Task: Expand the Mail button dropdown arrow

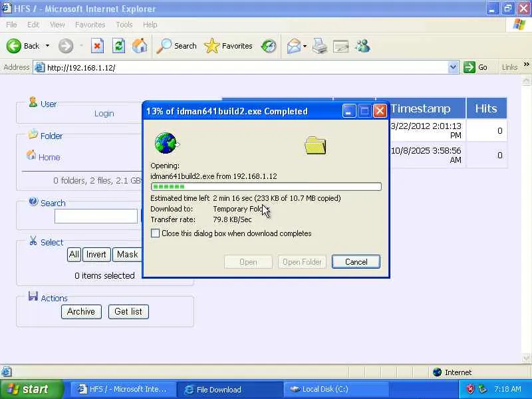Action: pyautogui.click(x=305, y=46)
